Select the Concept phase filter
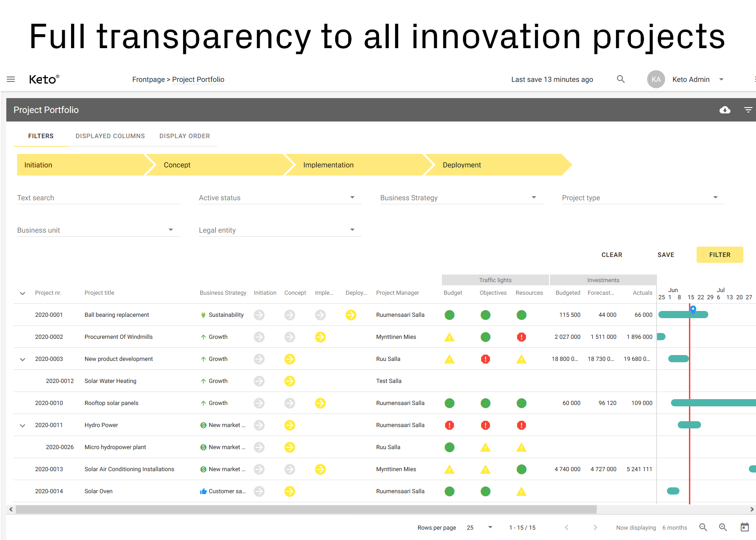 click(x=220, y=165)
